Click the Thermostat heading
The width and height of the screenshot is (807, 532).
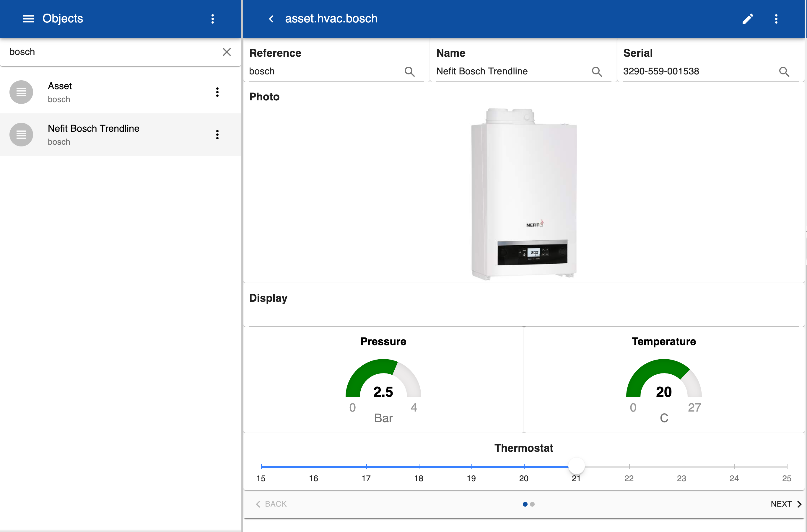(x=523, y=448)
